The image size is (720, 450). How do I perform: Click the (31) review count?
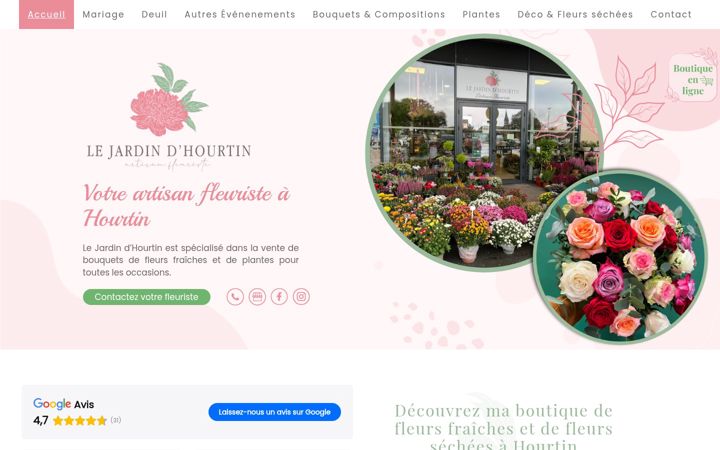[x=116, y=420]
